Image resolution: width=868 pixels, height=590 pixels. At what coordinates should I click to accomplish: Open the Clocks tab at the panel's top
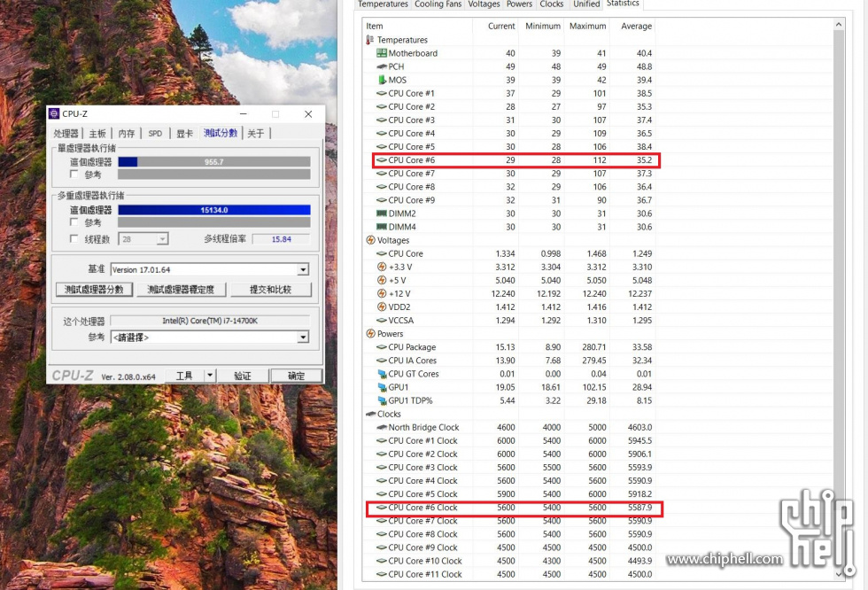(x=551, y=4)
